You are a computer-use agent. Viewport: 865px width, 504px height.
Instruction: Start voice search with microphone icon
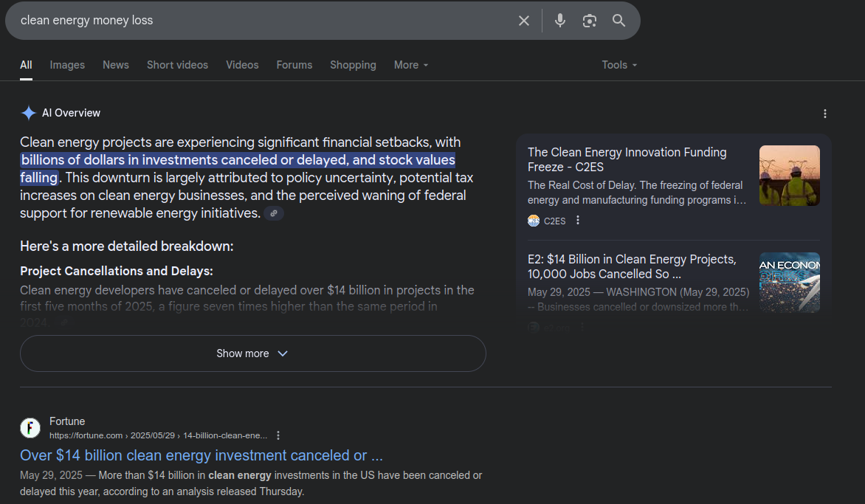pyautogui.click(x=560, y=21)
